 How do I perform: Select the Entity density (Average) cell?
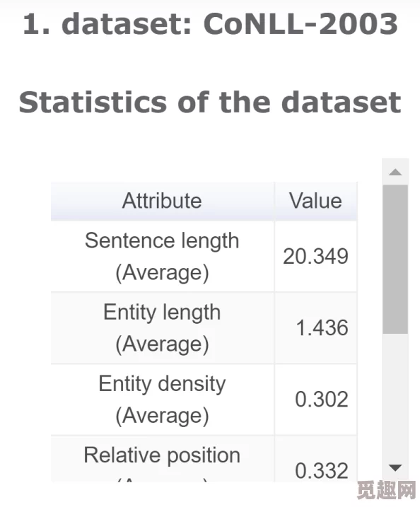[163, 400]
